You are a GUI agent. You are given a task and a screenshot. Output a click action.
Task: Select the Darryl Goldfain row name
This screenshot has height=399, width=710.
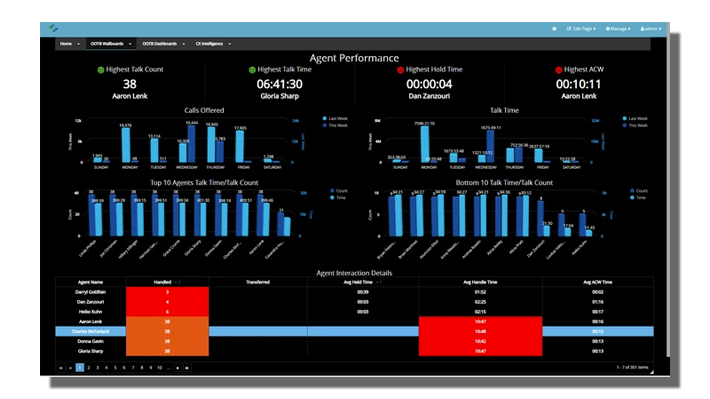[91, 292]
